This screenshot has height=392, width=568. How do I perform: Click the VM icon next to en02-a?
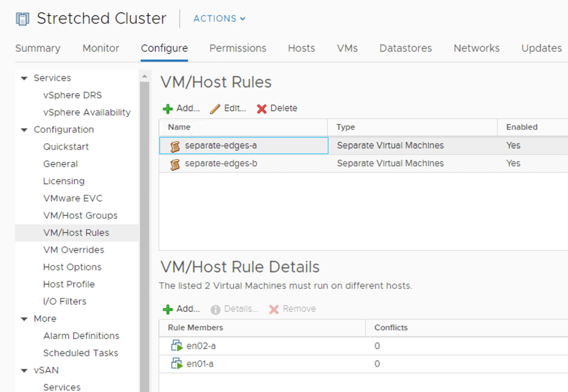[176, 345]
